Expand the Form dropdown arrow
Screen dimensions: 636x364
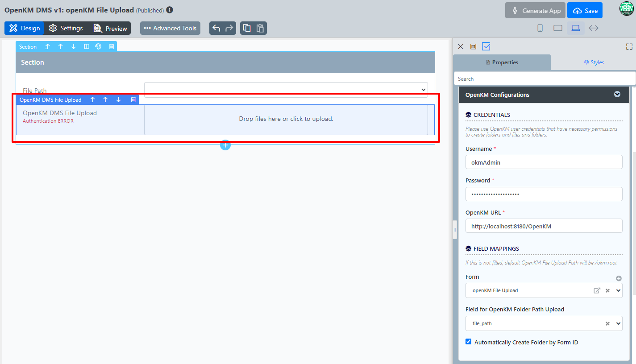point(618,290)
